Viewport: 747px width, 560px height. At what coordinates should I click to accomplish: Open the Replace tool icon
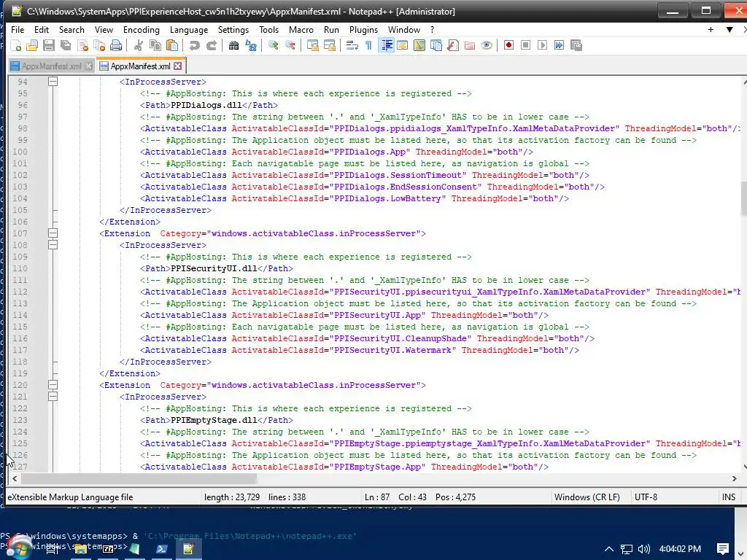251,45
